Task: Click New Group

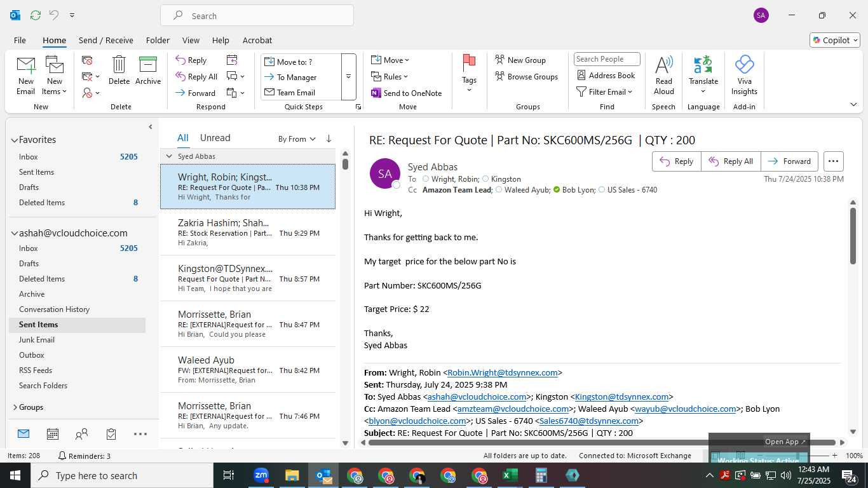Action: tap(520, 60)
